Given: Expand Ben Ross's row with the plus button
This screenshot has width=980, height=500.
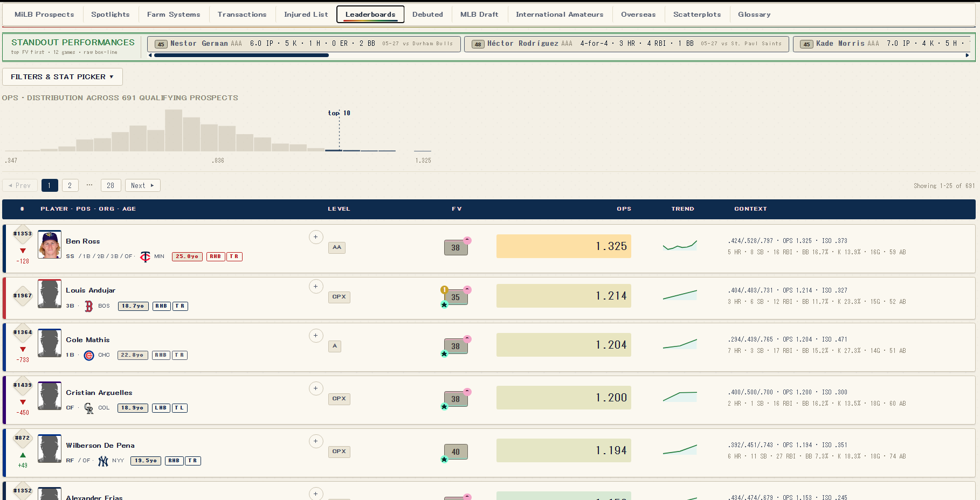Looking at the screenshot, I should [316, 237].
